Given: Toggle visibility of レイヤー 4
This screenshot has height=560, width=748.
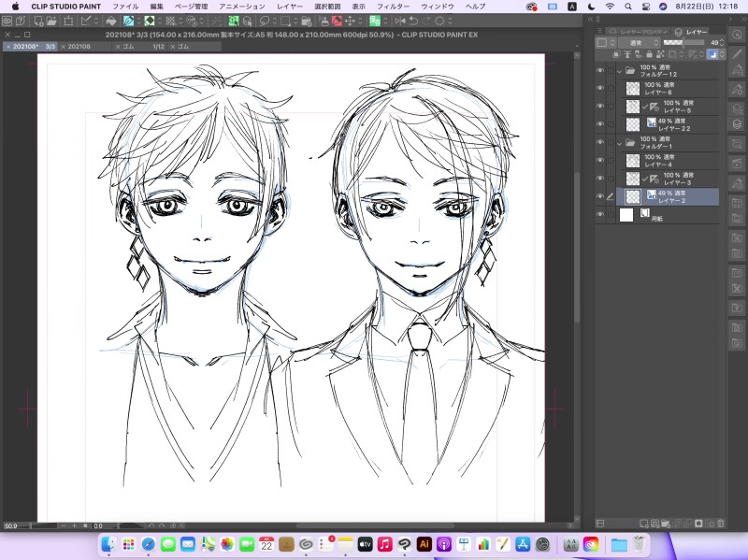Looking at the screenshot, I should [600, 160].
